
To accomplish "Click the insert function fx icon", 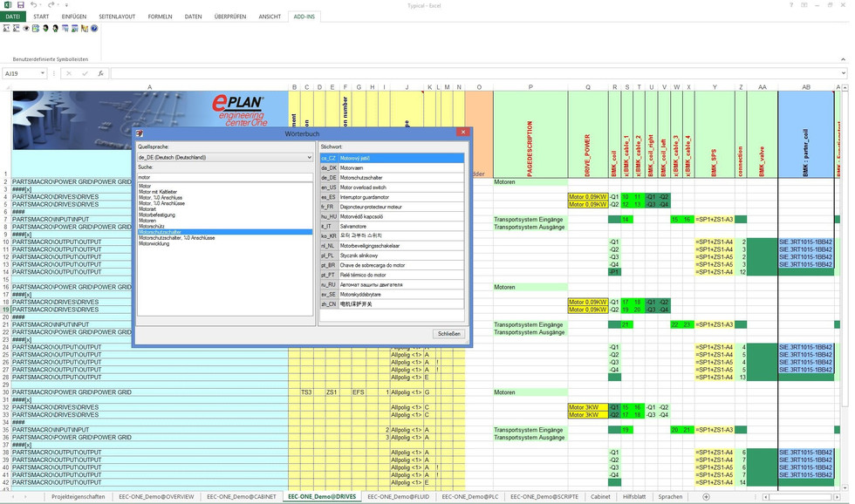I will pyautogui.click(x=100, y=73).
